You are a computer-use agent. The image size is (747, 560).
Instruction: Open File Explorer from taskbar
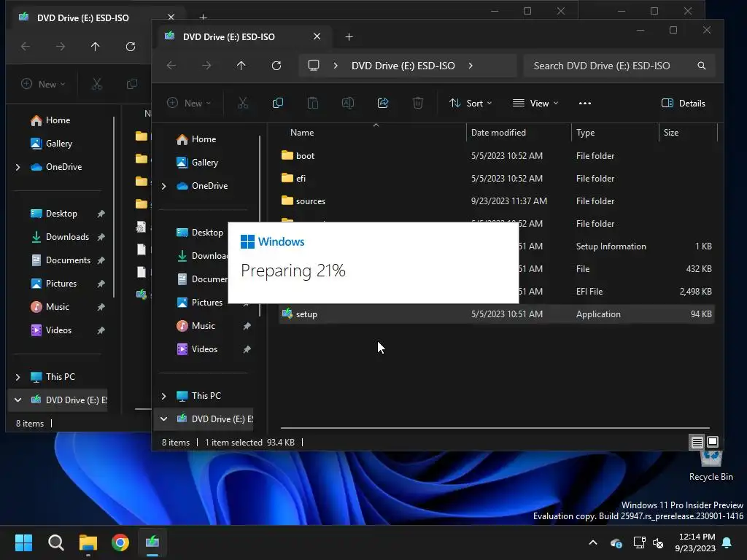point(88,542)
